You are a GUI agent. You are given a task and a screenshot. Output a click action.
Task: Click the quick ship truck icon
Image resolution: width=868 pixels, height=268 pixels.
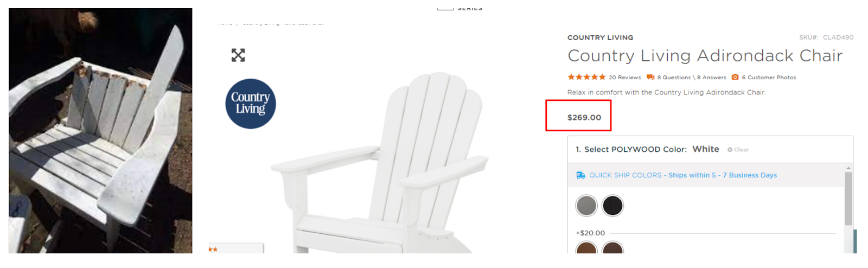pos(580,175)
